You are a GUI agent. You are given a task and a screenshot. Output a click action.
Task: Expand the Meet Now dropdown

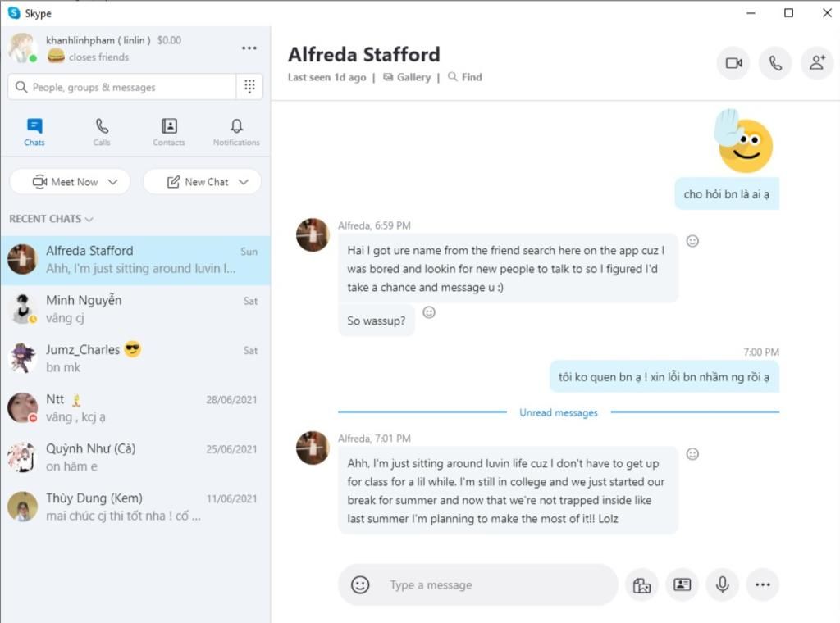[113, 182]
